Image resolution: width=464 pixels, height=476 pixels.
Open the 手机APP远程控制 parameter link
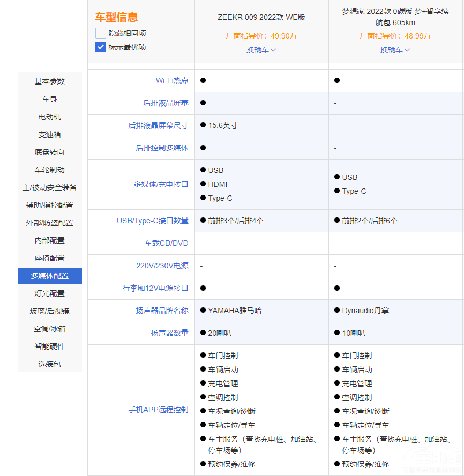[158, 410]
